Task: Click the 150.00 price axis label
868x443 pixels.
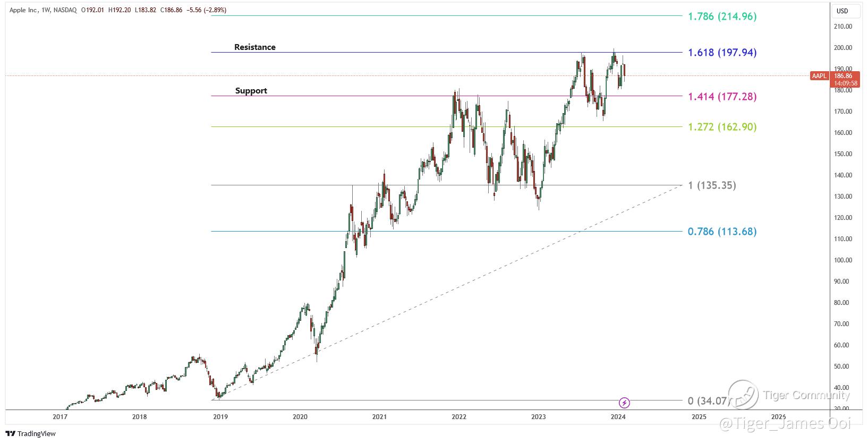Action: pyautogui.click(x=843, y=154)
